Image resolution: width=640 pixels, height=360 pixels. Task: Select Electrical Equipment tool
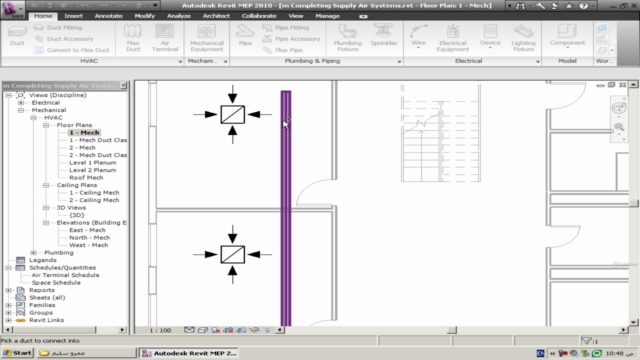click(x=452, y=38)
